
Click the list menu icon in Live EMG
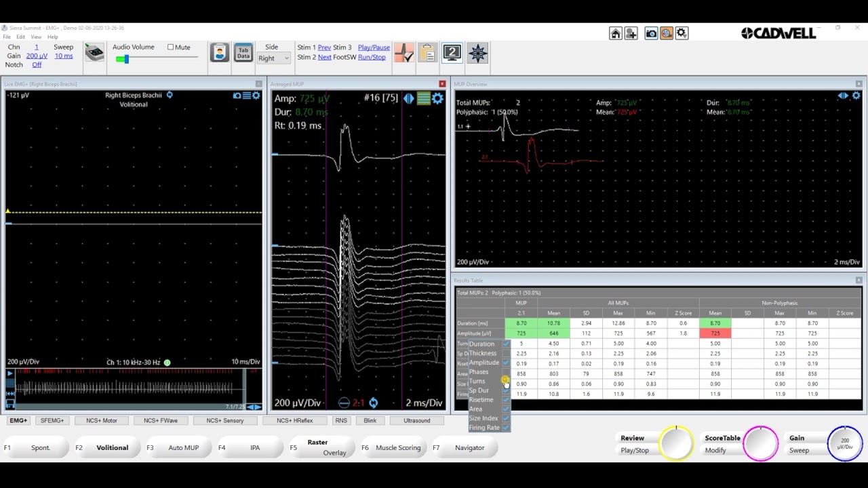click(246, 96)
